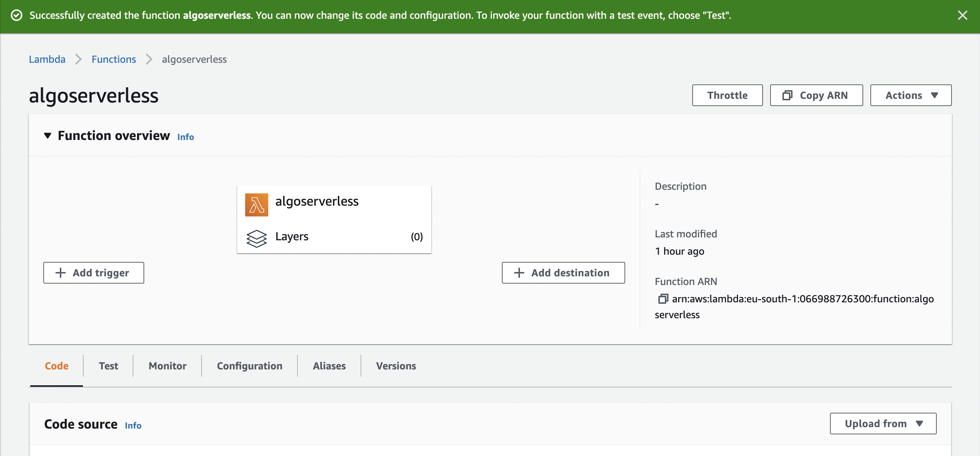Collapse the Function overview section

(x=48, y=136)
